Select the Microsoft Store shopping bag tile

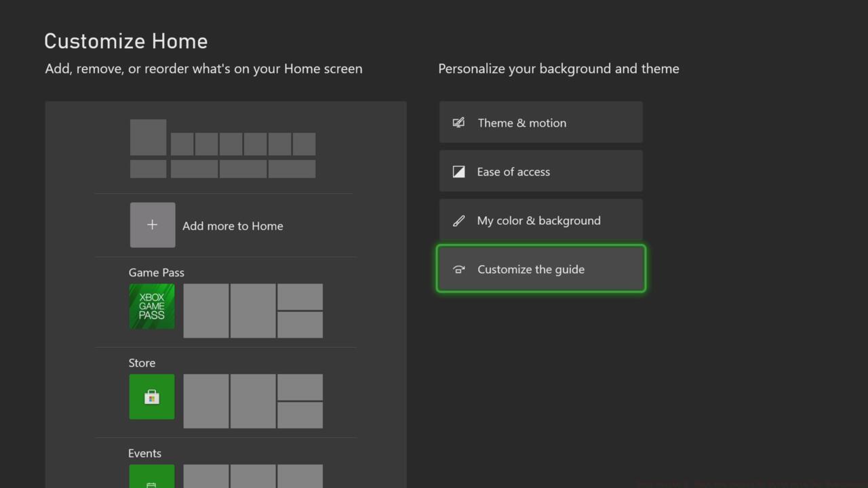point(152,396)
